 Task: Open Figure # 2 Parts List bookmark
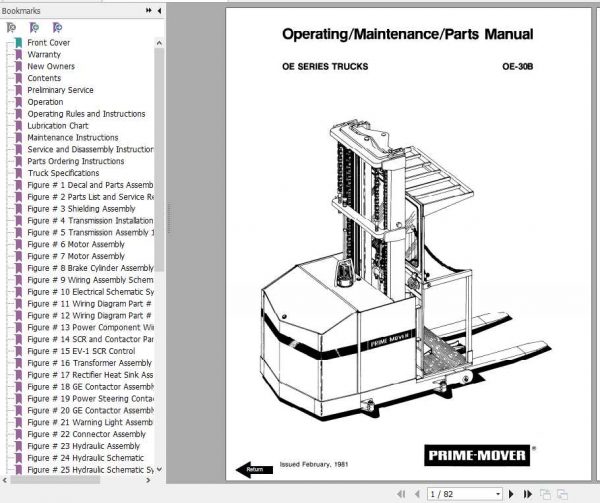point(90,197)
